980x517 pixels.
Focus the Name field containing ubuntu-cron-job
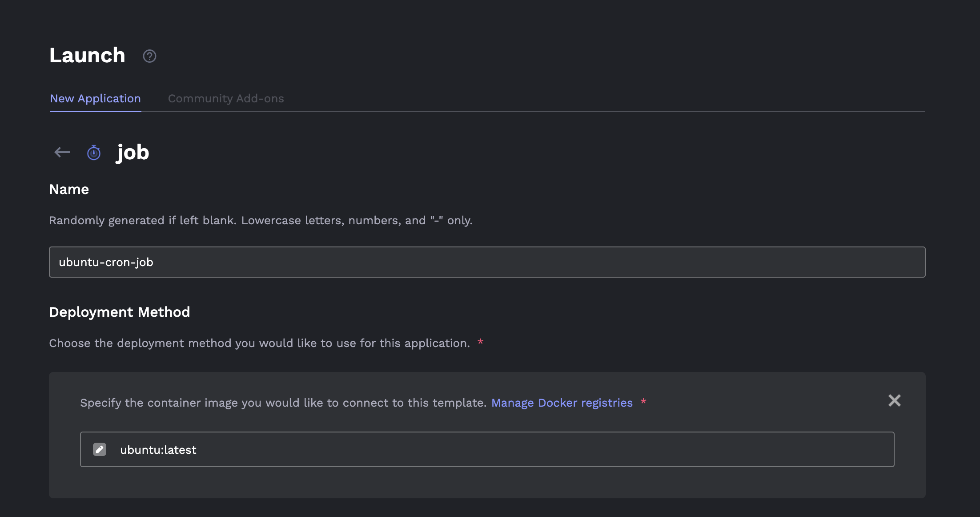pyautogui.click(x=487, y=262)
